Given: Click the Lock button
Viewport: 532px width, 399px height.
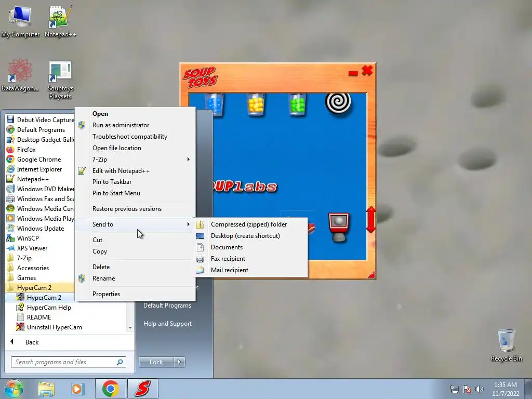Looking at the screenshot, I should pyautogui.click(x=156, y=362).
